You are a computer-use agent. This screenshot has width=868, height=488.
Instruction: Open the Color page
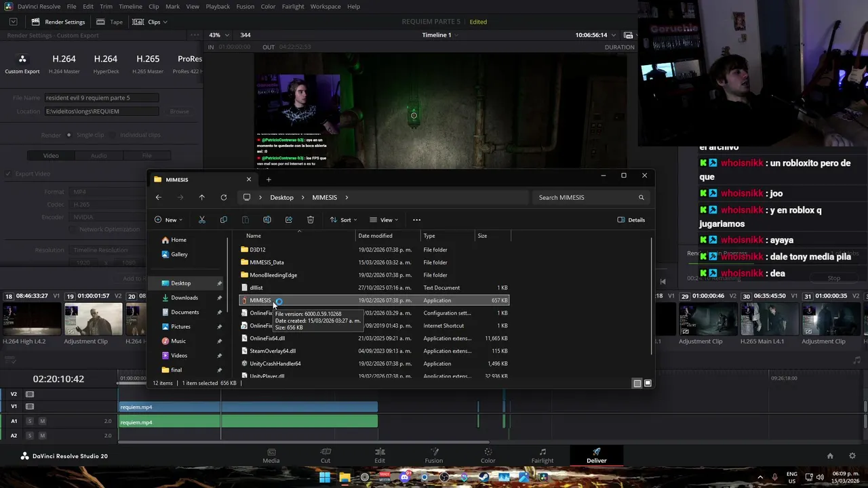(x=488, y=455)
